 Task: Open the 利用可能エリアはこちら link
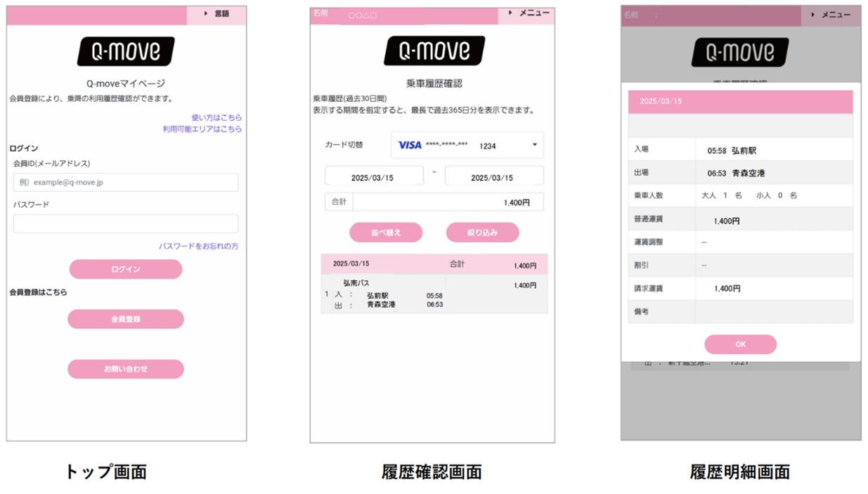coord(202,129)
